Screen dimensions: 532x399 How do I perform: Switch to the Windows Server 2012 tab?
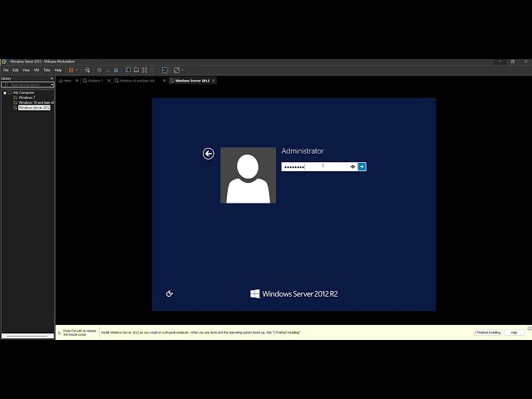tap(190, 81)
